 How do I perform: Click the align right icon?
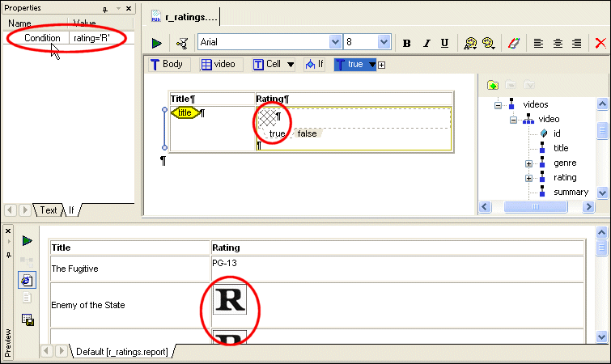[576, 43]
